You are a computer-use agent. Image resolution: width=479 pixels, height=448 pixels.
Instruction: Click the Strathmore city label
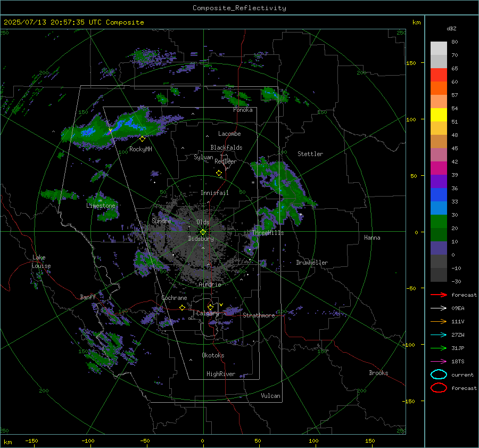259,315
